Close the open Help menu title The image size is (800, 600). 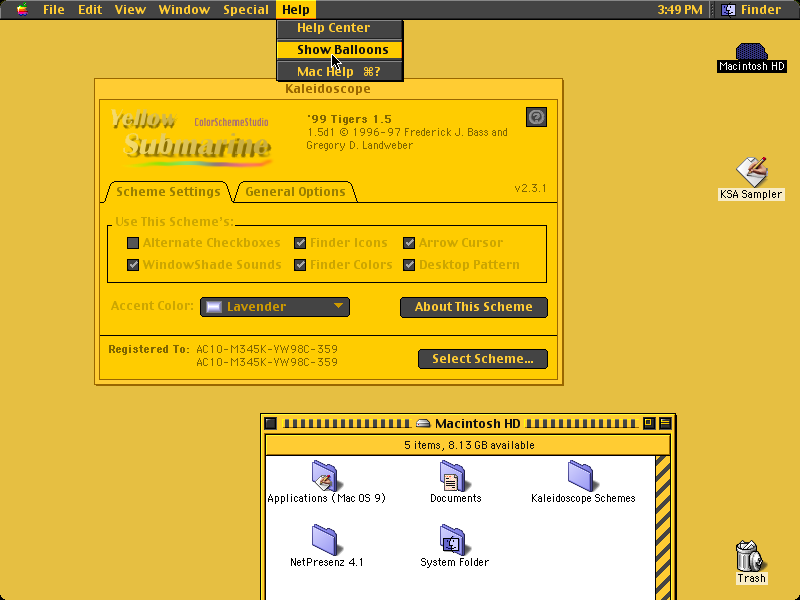(296, 10)
